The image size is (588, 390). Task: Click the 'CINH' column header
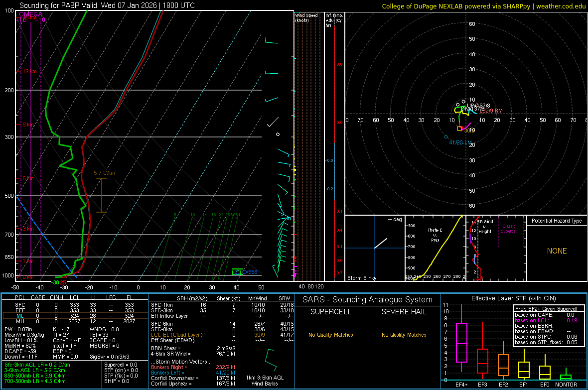56,297
